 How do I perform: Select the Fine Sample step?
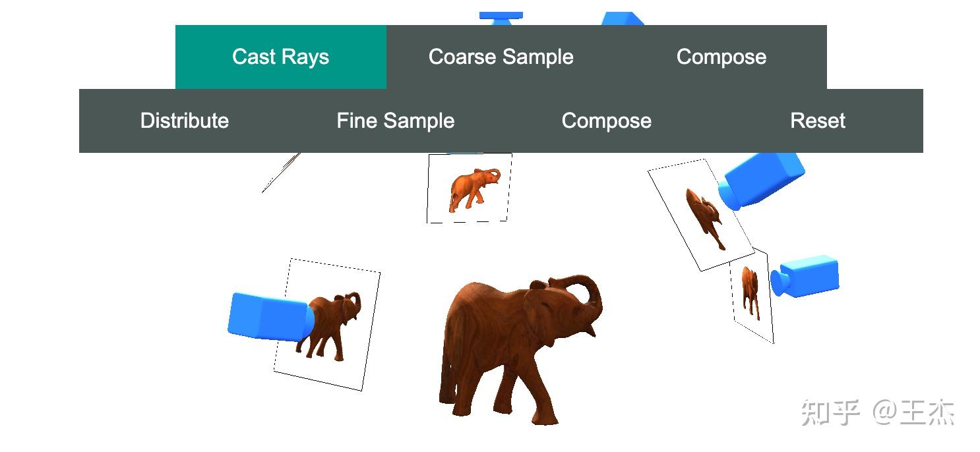[396, 121]
